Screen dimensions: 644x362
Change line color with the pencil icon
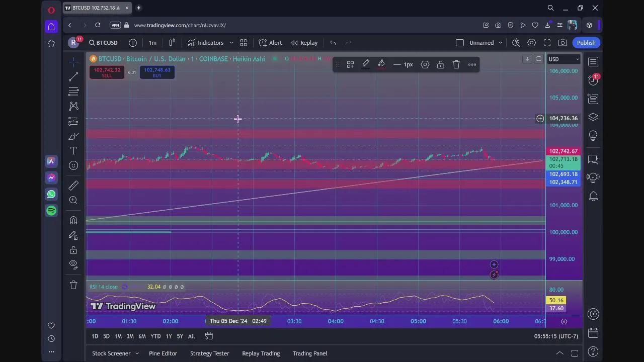coord(366,64)
